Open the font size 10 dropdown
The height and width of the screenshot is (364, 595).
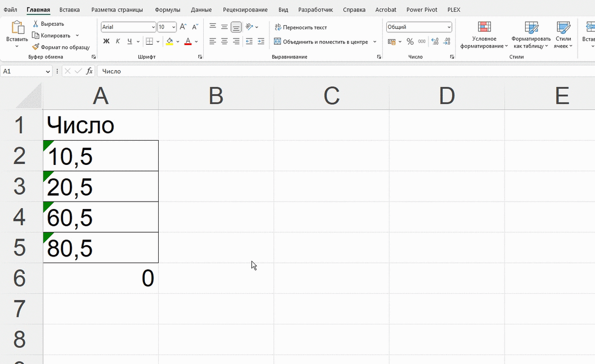pyautogui.click(x=174, y=27)
